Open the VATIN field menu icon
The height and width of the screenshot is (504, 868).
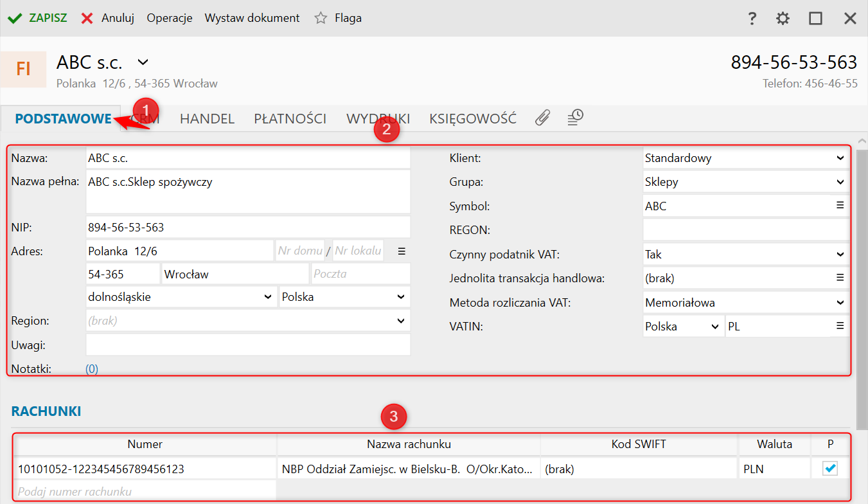pyautogui.click(x=840, y=327)
